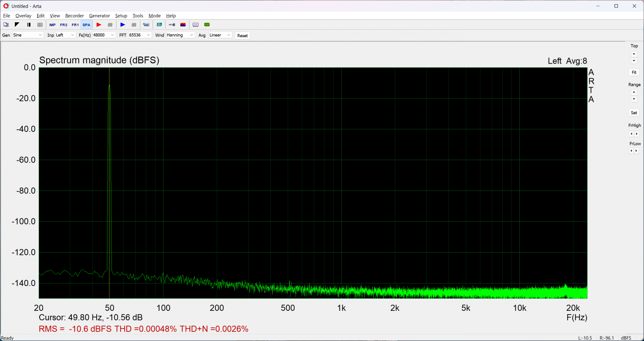This screenshot has height=341, width=644.
Task: Open the Wnd window type dropdown
Action: (180, 35)
